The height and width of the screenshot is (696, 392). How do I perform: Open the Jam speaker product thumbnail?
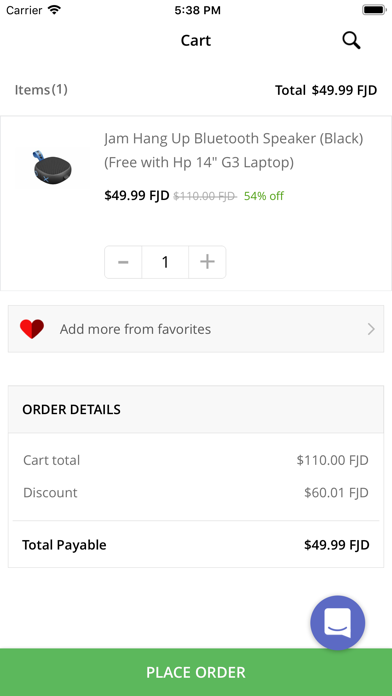[x=52, y=167]
